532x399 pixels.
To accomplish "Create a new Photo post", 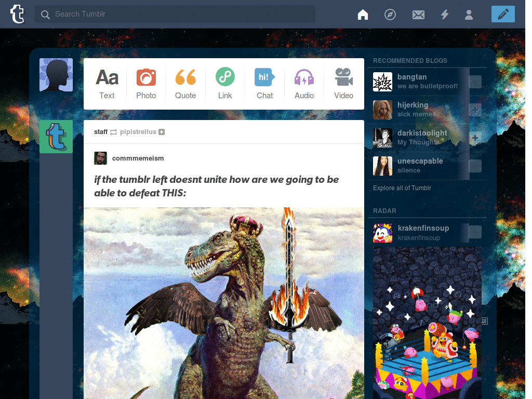I will click(146, 84).
